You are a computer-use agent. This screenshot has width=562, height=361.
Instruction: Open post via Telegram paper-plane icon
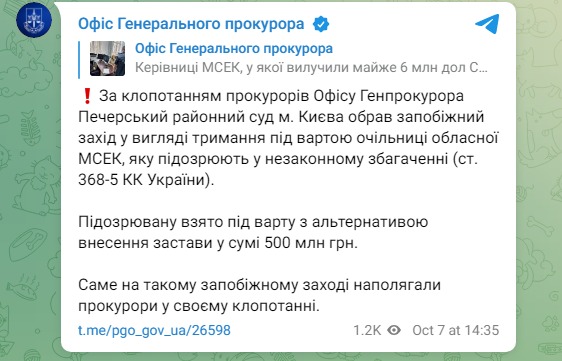click(x=487, y=24)
